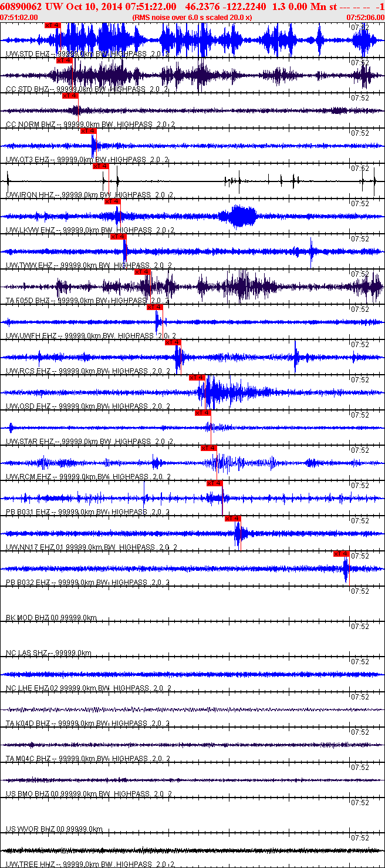Click the large waveform burst on UW.OSD EHZ trace
385x868 pixels.
[220, 392]
